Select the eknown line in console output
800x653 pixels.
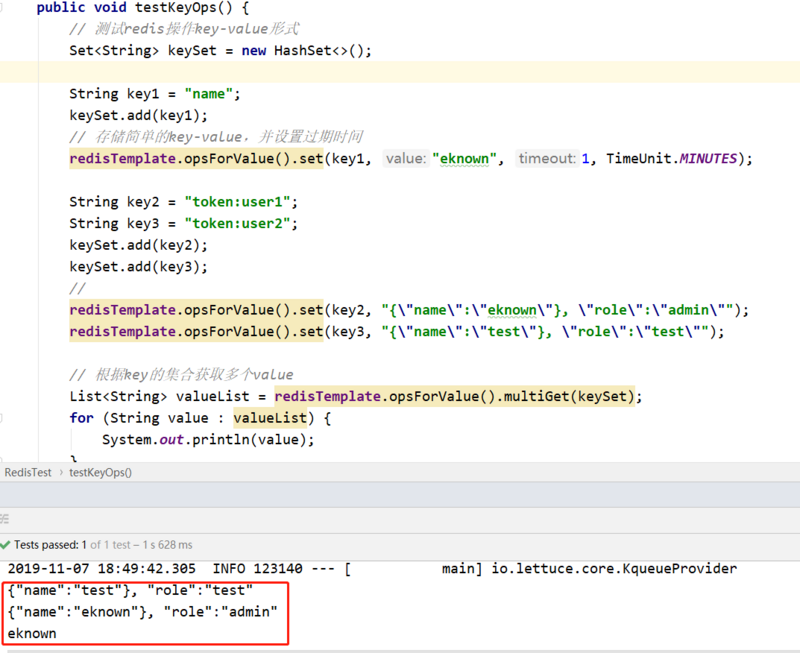pyautogui.click(x=32, y=633)
